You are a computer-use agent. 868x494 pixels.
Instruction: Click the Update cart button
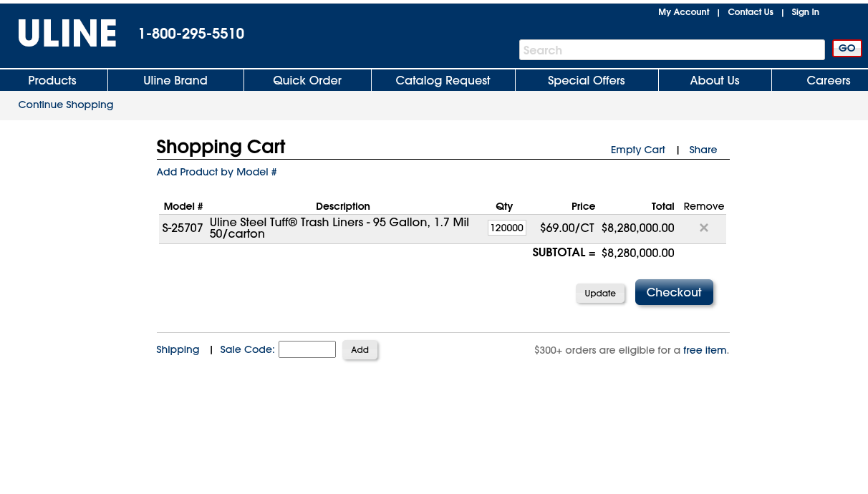click(x=600, y=293)
